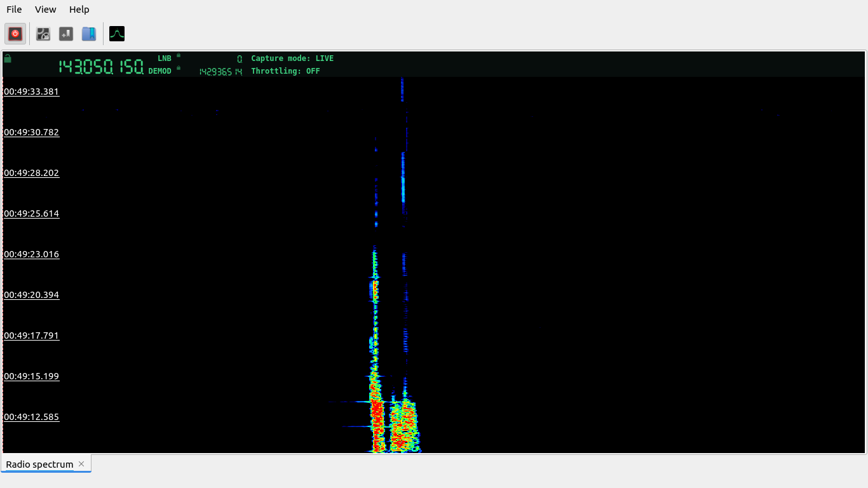The image size is (868, 488).
Task: Click the LNB frequency value 0
Action: [x=240, y=58]
